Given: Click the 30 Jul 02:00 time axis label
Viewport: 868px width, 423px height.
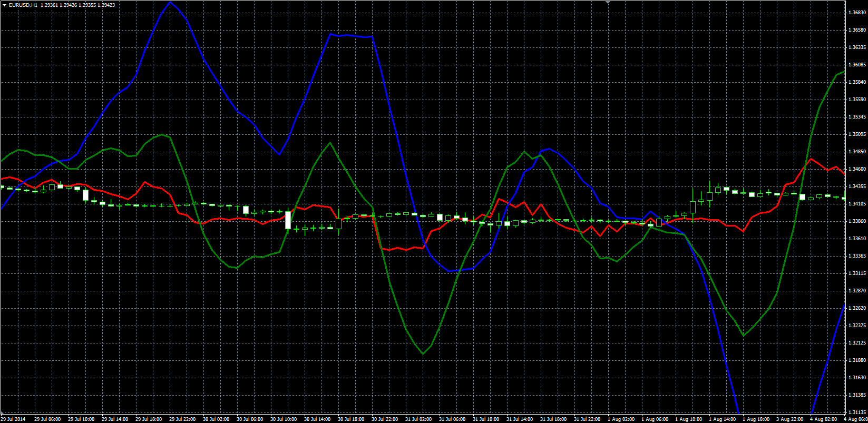Looking at the screenshot, I should pos(216,419).
